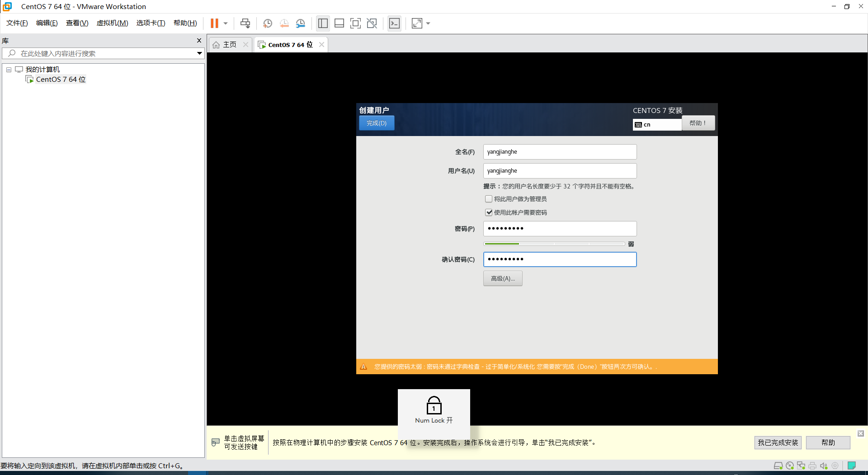Revert the virtual machine to its snapshot

[x=284, y=23]
